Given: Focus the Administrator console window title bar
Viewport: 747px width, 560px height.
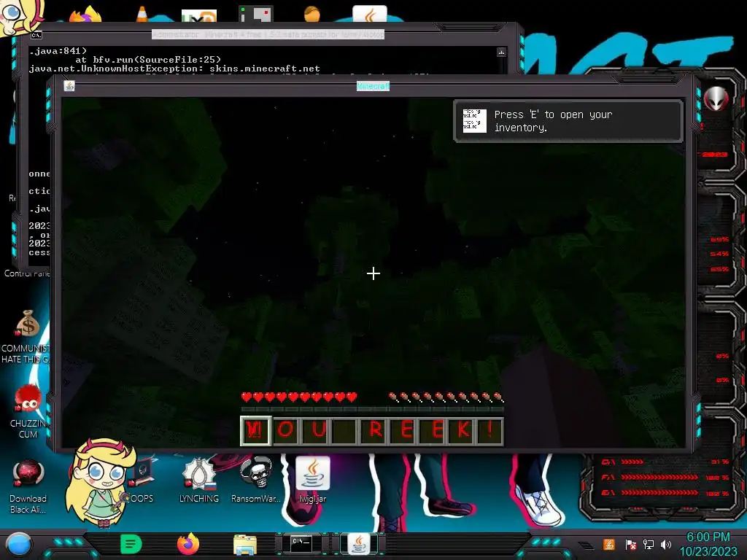Looking at the screenshot, I should click(x=268, y=35).
